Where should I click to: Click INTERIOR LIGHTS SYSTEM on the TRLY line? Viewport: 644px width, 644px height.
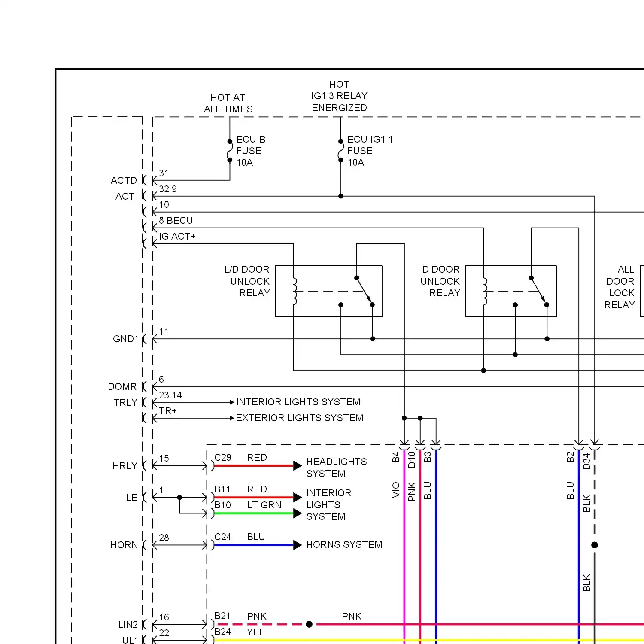coord(298,402)
